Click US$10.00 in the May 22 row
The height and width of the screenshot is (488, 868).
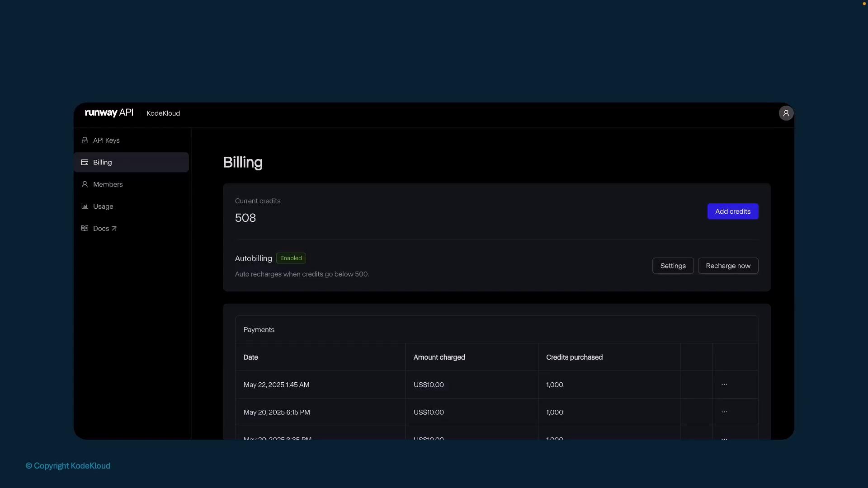click(429, 385)
